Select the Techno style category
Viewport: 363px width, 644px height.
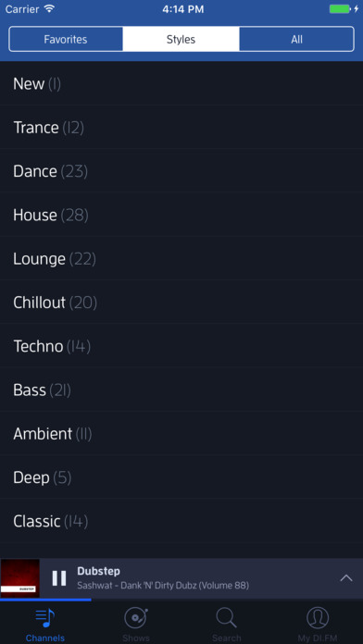181,346
